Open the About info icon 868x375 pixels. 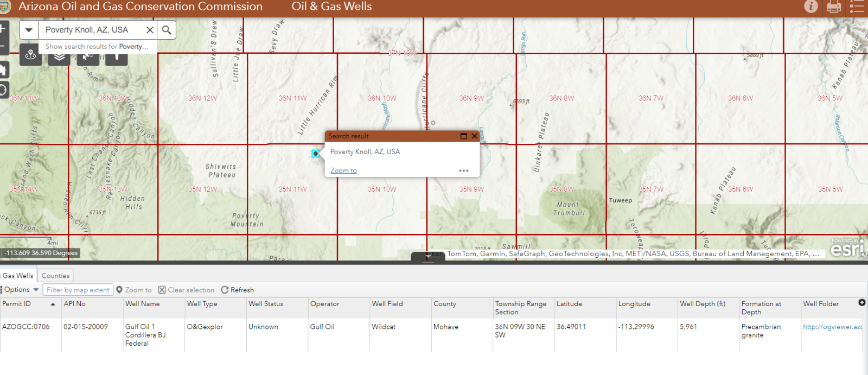[x=810, y=7]
